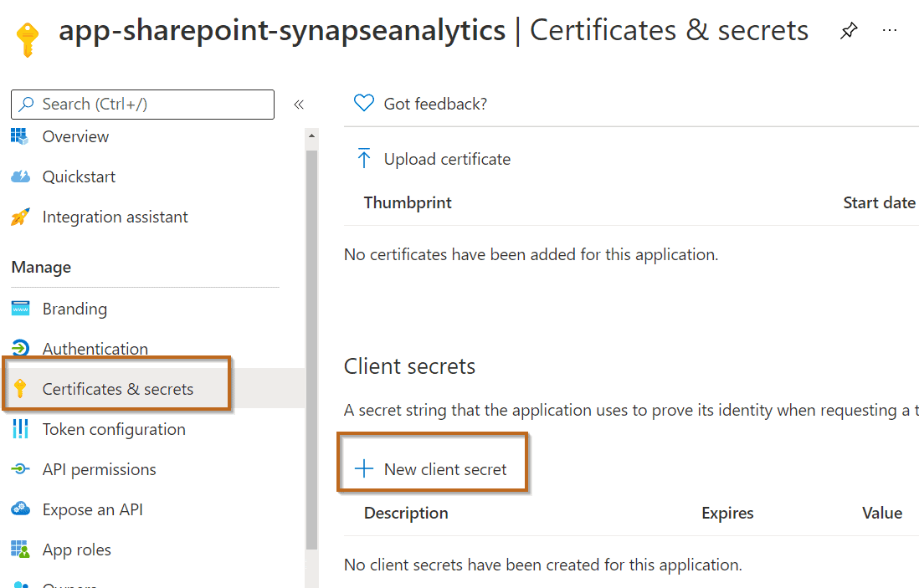The width and height of the screenshot is (919, 588).
Task: Open the more options ellipsis in the header
Action: point(889,30)
